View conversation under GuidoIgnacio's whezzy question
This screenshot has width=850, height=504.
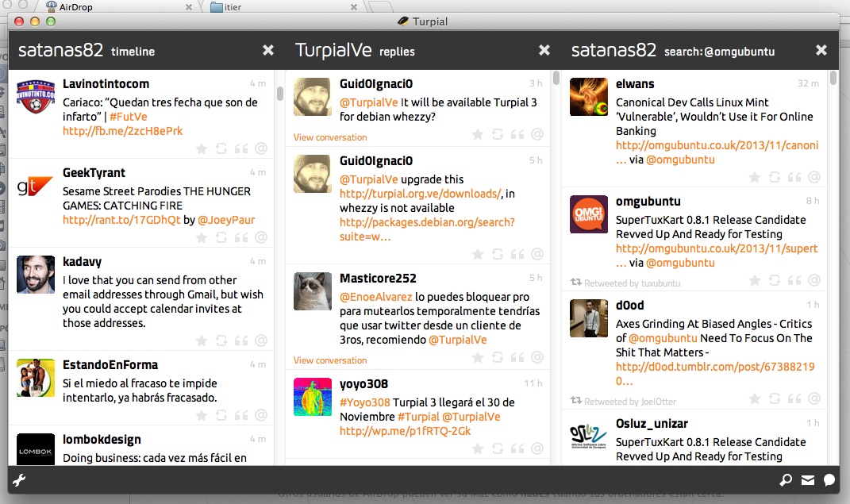click(x=330, y=137)
